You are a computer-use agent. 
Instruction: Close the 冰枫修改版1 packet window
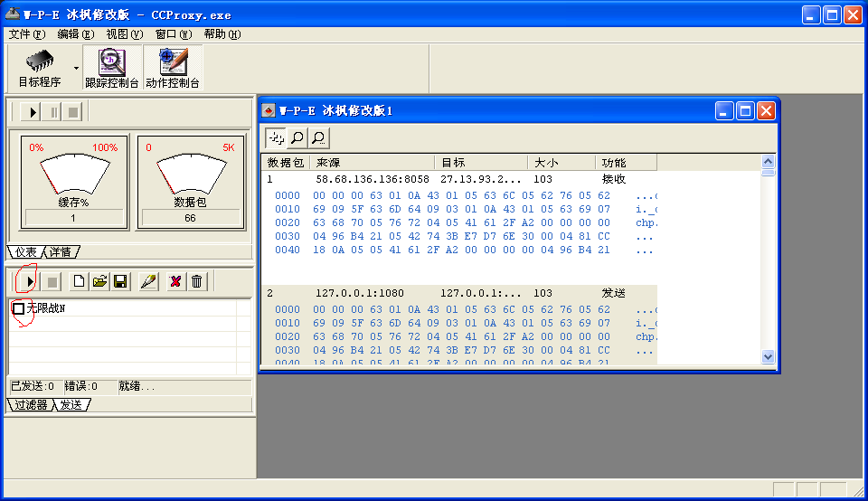coord(766,111)
